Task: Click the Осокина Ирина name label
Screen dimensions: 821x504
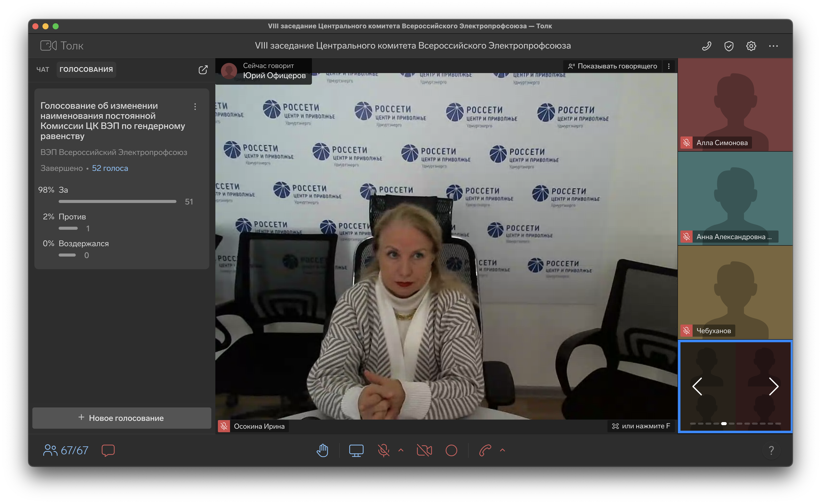Action: pyautogui.click(x=259, y=426)
